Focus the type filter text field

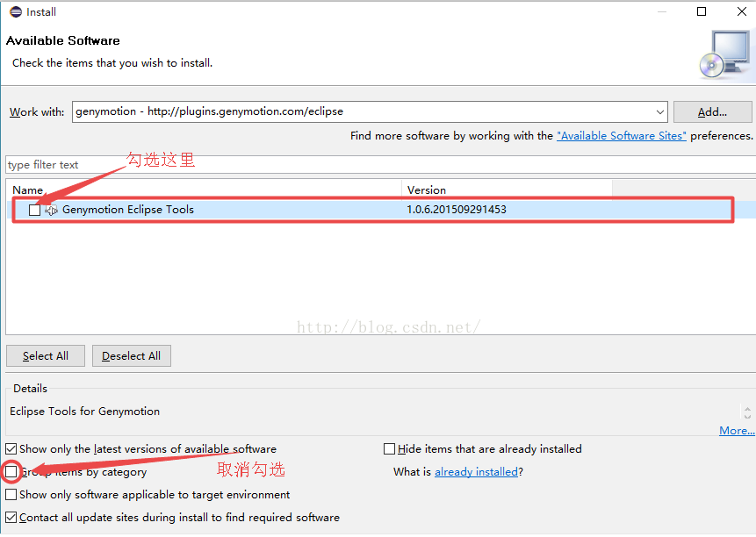pos(381,165)
